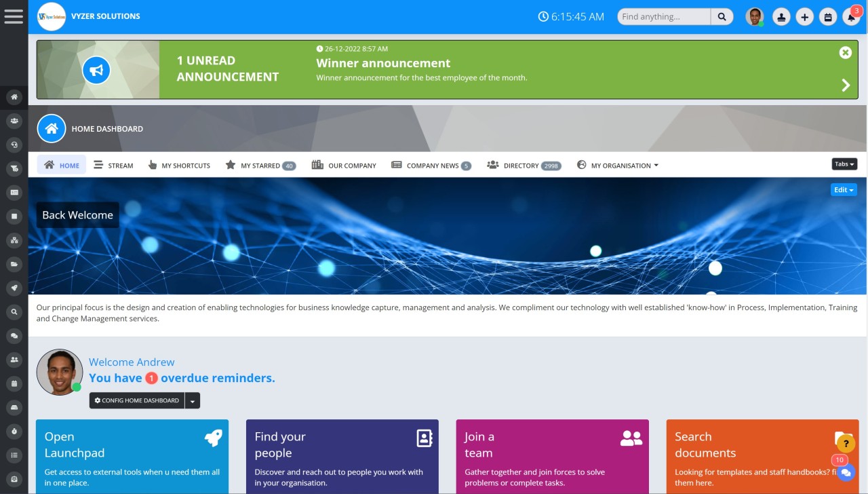Image resolution: width=868 pixels, height=494 pixels.
Task: Open the notifications bell with 3 alerts
Action: [852, 16]
